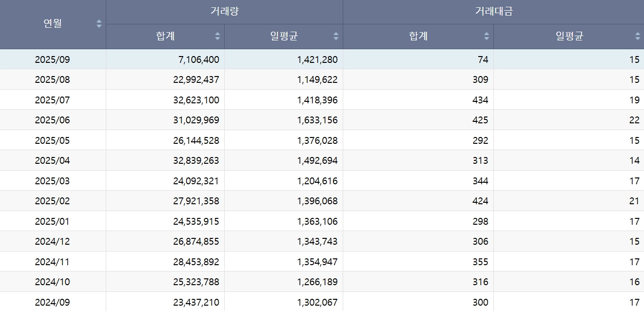
Task: Click the 거래대금 group header
Action: coord(493,12)
